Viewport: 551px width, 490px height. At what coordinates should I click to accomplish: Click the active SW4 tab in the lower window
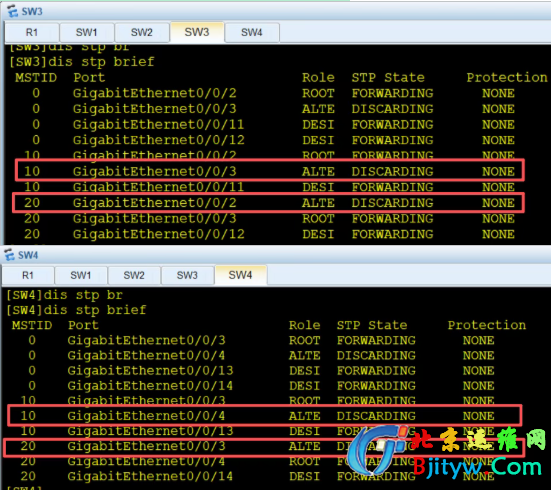click(241, 275)
